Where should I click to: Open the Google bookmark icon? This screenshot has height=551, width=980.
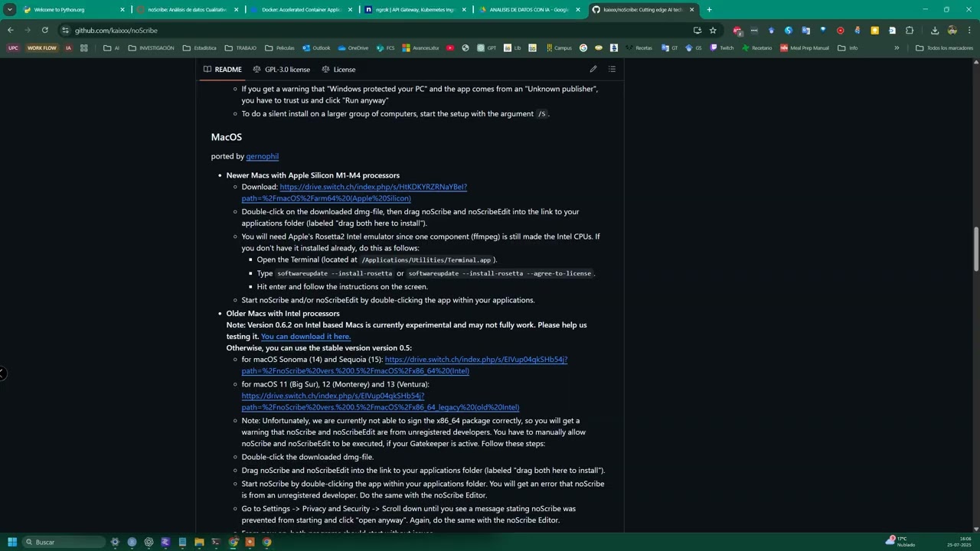[x=583, y=47]
